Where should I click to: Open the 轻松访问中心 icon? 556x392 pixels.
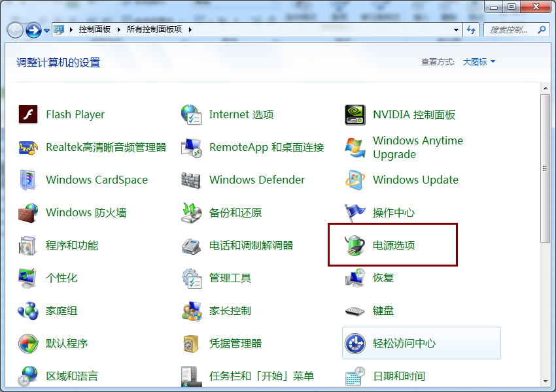[355, 344]
